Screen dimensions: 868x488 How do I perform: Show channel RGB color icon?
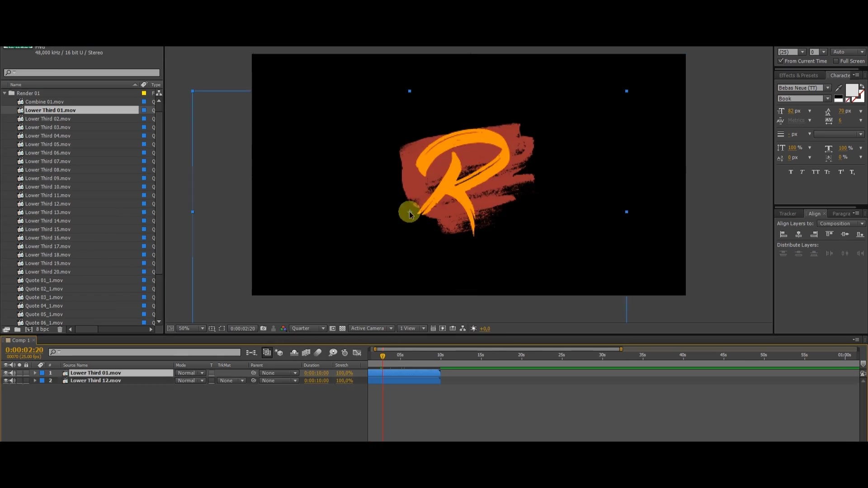pos(283,328)
